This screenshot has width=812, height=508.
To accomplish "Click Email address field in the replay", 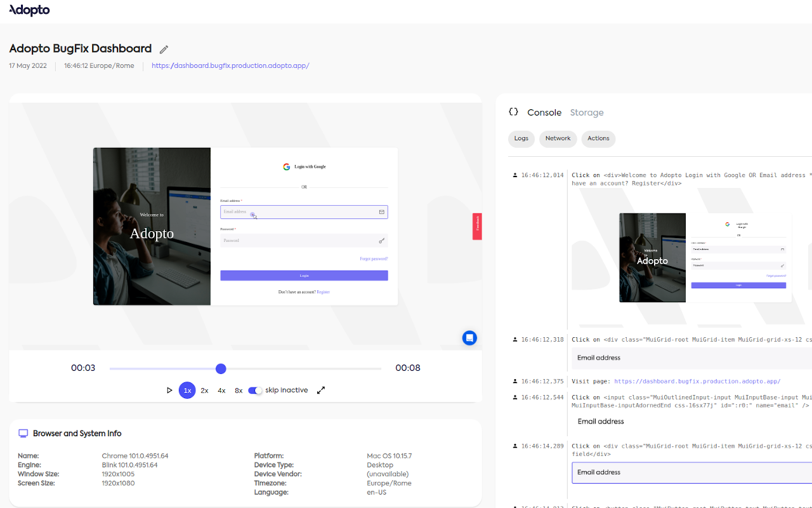I will tap(304, 212).
